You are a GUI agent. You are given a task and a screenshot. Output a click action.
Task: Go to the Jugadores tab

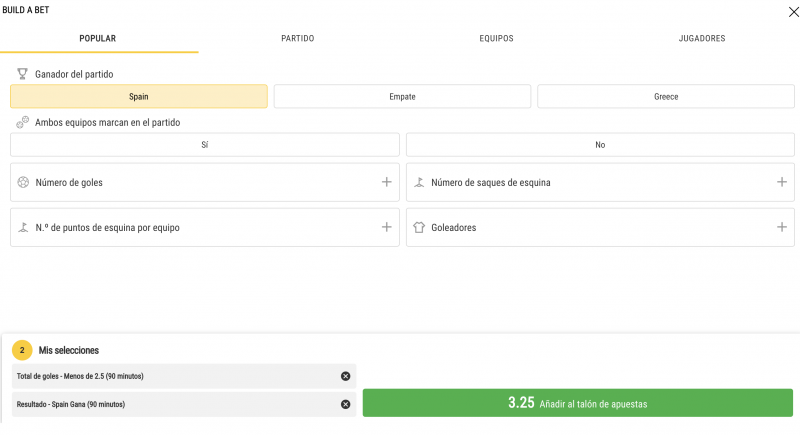[x=701, y=38]
